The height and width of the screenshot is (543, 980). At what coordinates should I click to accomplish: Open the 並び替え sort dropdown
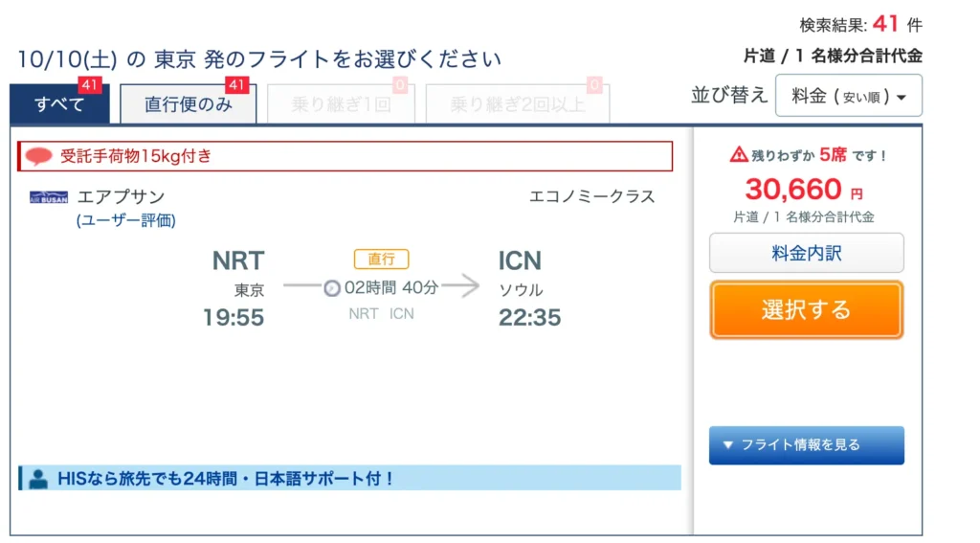(x=848, y=96)
